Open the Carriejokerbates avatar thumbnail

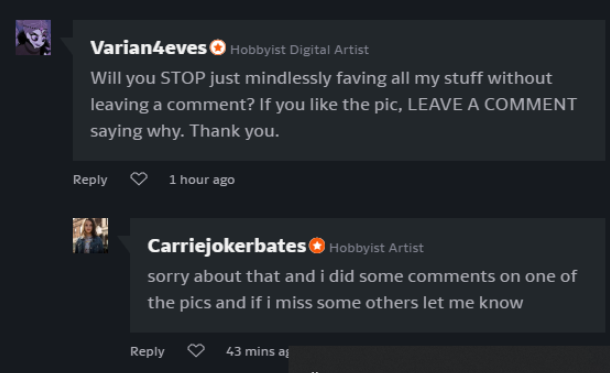pos(90,236)
